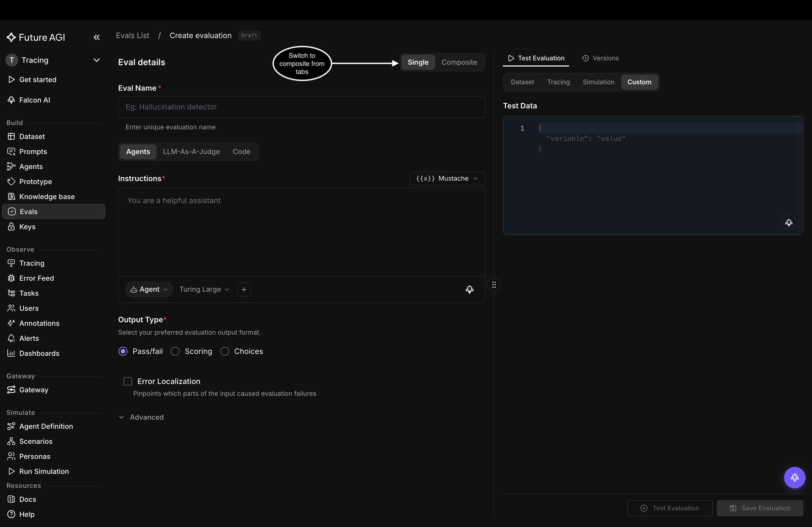
Task: Click Draft status badge
Action: (x=249, y=35)
